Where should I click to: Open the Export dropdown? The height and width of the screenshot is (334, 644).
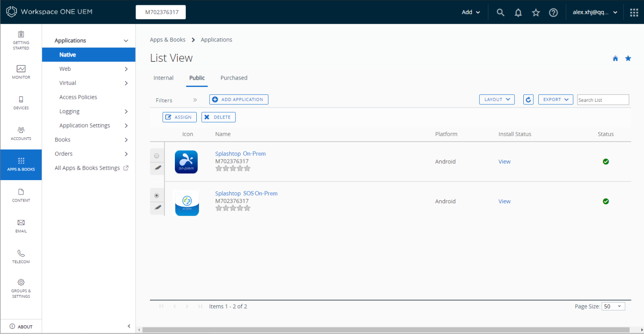[556, 100]
